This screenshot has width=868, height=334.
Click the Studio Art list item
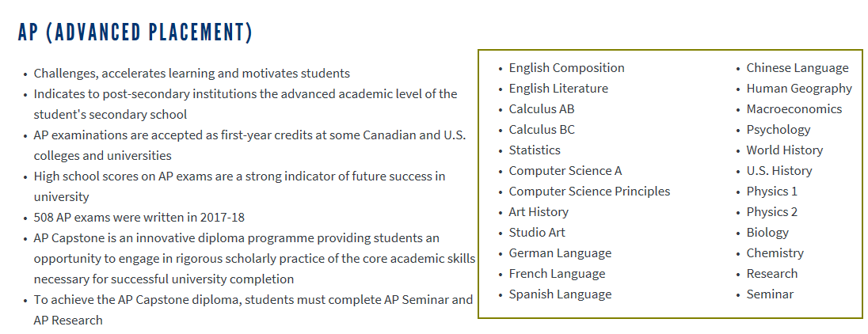(x=537, y=233)
